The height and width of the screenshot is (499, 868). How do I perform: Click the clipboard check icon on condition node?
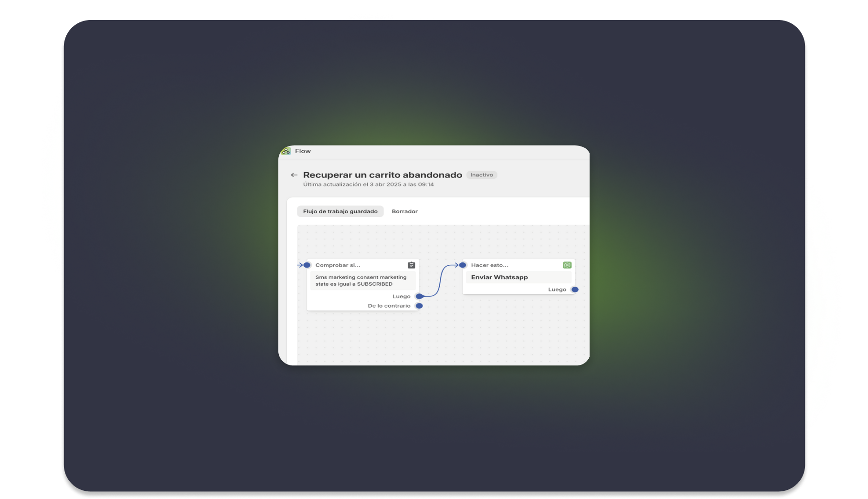point(411,265)
